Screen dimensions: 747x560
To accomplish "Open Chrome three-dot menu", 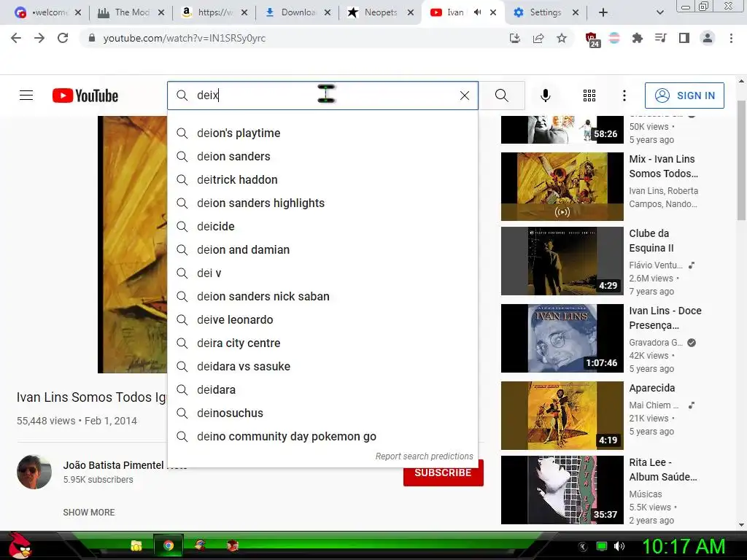I will pos(731,38).
